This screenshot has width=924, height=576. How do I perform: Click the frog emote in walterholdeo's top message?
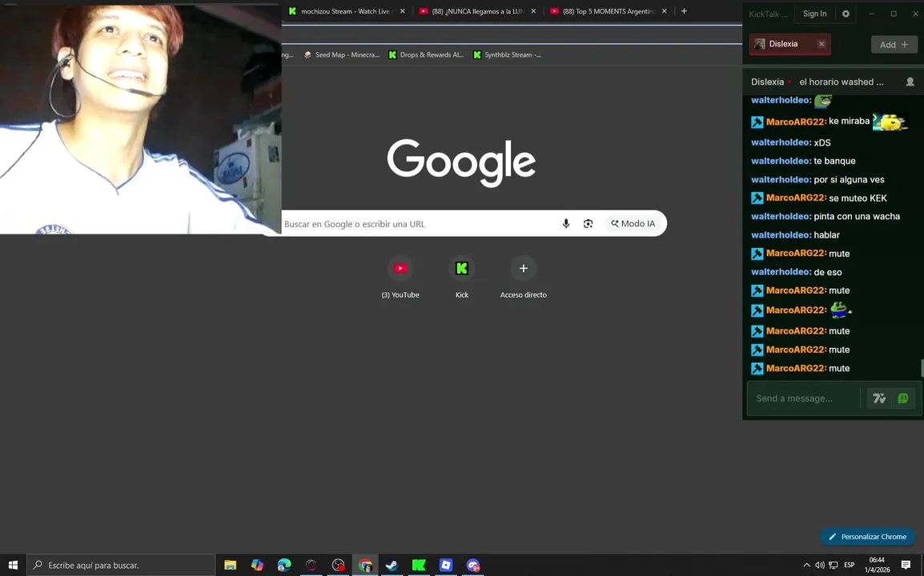(x=822, y=101)
